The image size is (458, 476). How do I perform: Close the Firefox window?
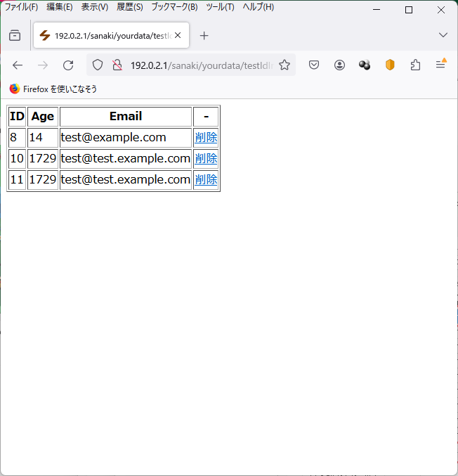coord(441,10)
